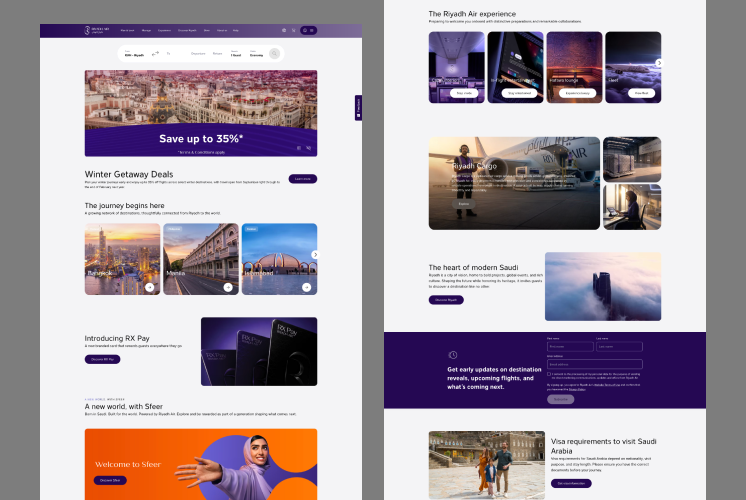The image size is (746, 500).
Task: Click the RX Pay cards image
Action: point(259,352)
